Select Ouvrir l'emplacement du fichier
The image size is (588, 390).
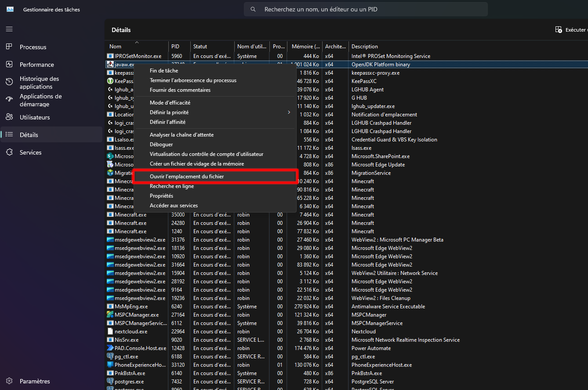[215, 177]
